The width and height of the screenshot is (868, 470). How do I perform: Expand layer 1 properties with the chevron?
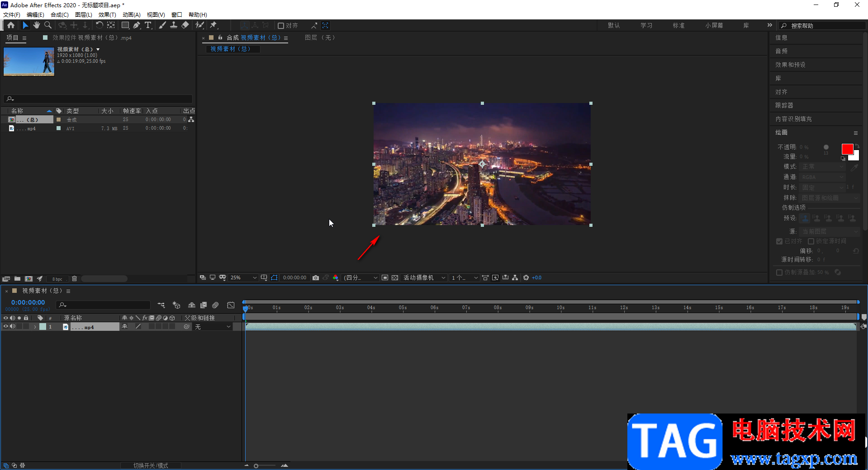point(35,327)
